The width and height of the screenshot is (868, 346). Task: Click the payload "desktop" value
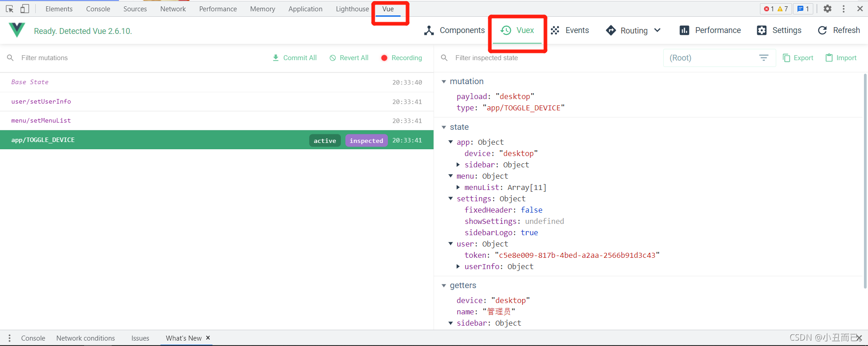515,96
